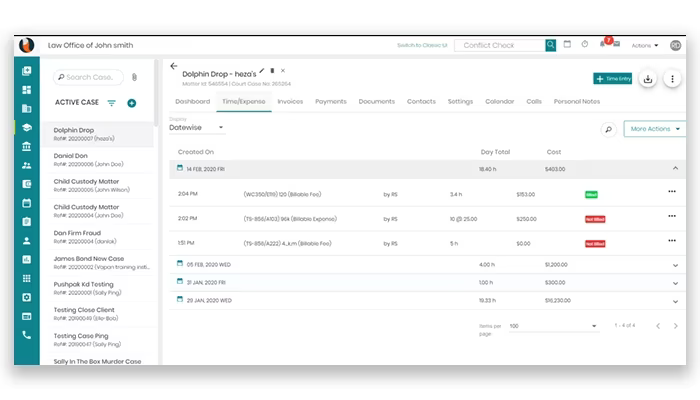Screen dimensions: 700x400
Task: Open options for the 2:02 PM entry
Action: click(x=672, y=216)
